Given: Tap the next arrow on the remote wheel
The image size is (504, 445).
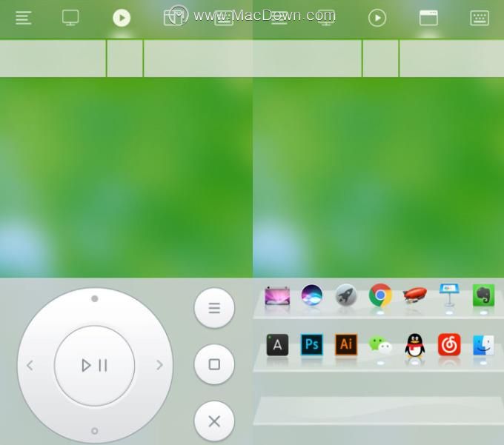Looking at the screenshot, I should [159, 365].
